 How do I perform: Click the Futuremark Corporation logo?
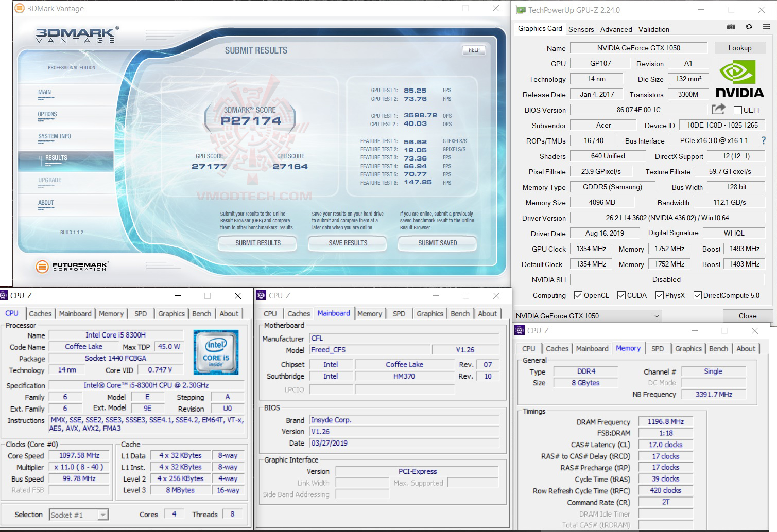[72, 267]
